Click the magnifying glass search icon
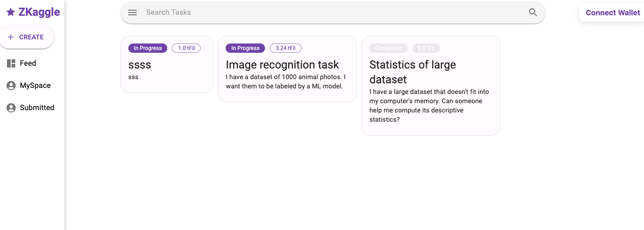The image size is (644, 230). pyautogui.click(x=533, y=12)
